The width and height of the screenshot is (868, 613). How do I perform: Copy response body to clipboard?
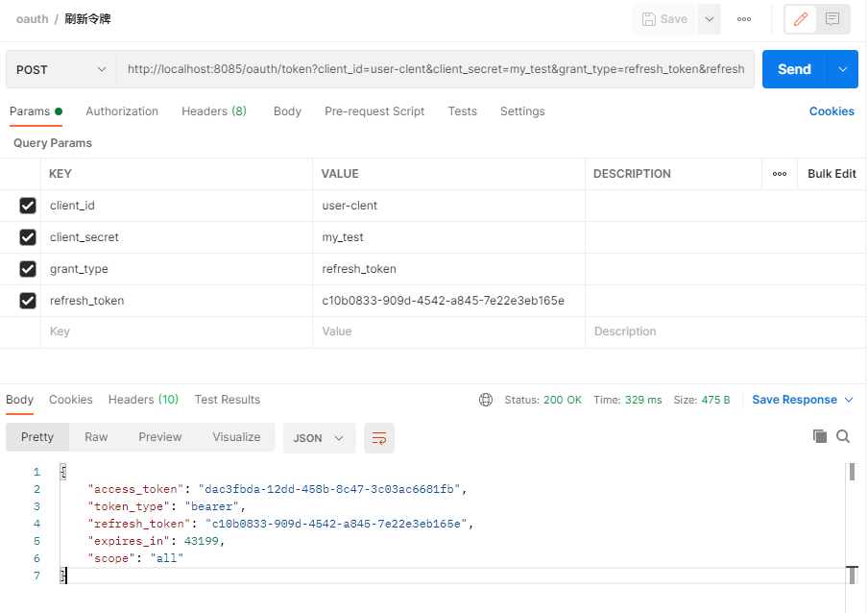click(x=820, y=436)
